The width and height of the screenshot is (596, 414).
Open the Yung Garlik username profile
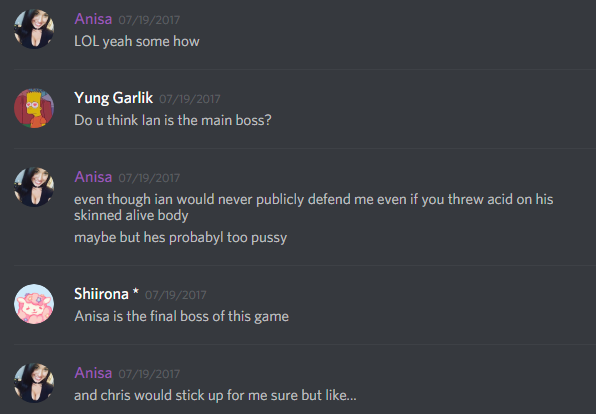(113, 98)
